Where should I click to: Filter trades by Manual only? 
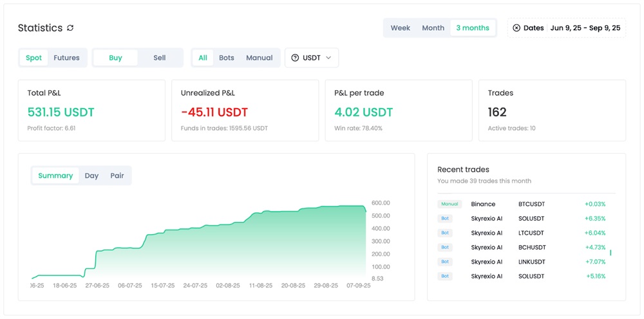coord(259,58)
